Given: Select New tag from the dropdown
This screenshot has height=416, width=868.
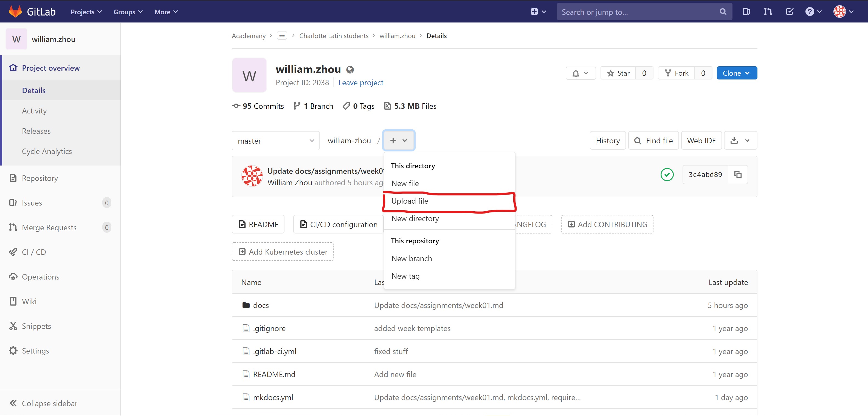Looking at the screenshot, I should [x=449, y=276].
